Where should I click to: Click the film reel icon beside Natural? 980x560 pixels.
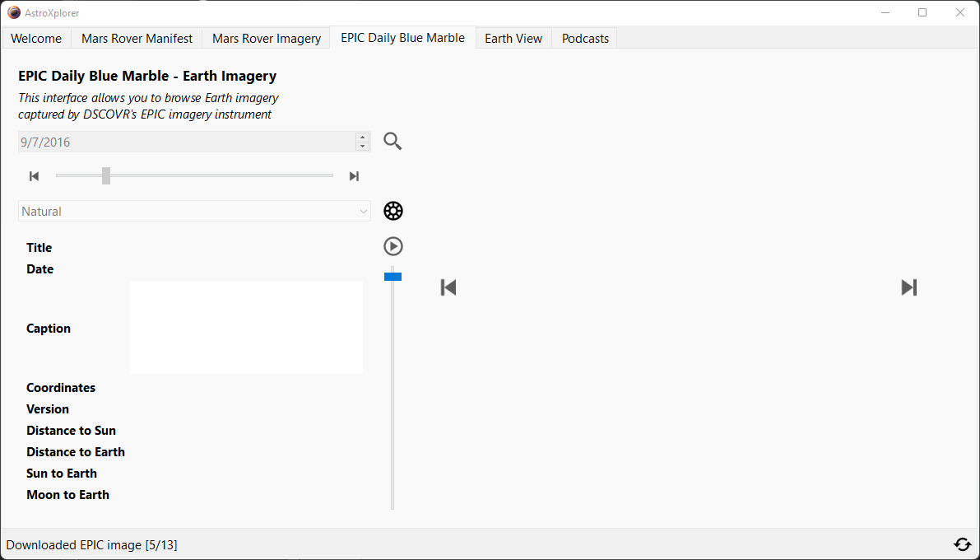[393, 211]
